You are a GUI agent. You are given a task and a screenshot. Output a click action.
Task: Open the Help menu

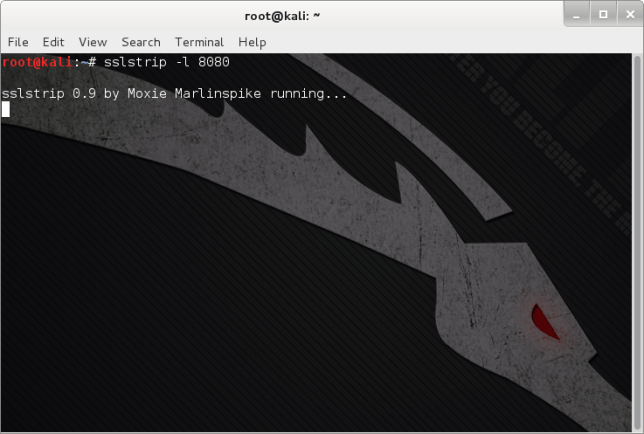(252, 42)
